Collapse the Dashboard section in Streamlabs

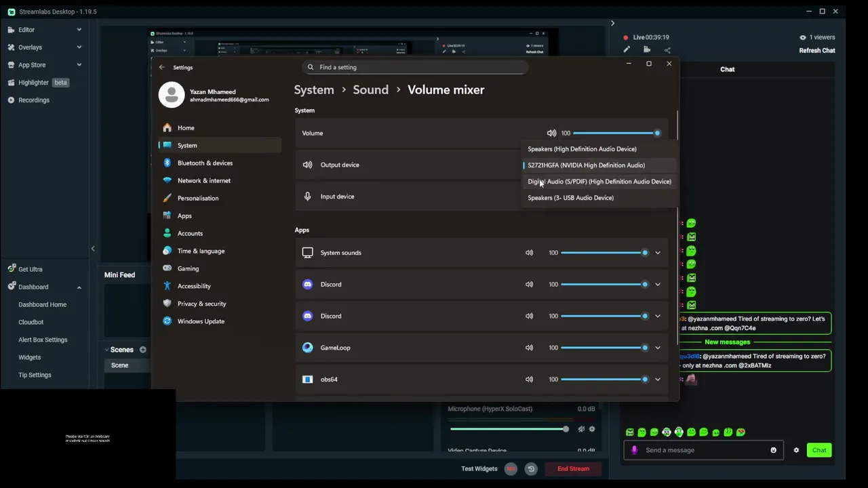(x=79, y=287)
